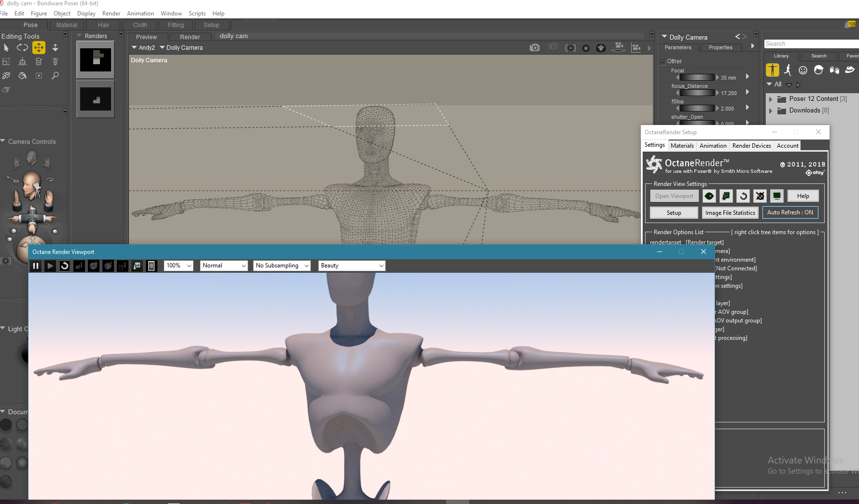Click the play button in Octane Render Viewport

point(50,266)
